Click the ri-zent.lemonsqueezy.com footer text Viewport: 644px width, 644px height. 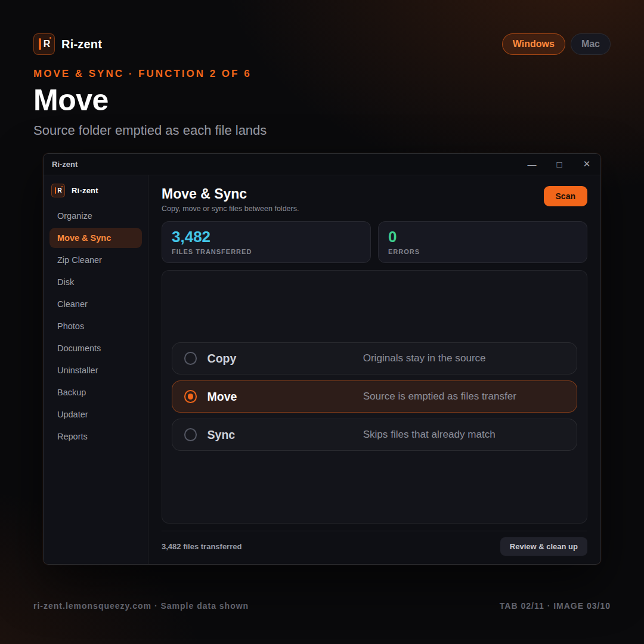(92, 606)
